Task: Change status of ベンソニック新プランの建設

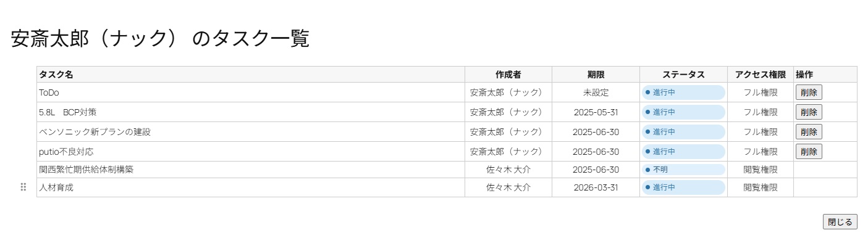Action: [683, 132]
